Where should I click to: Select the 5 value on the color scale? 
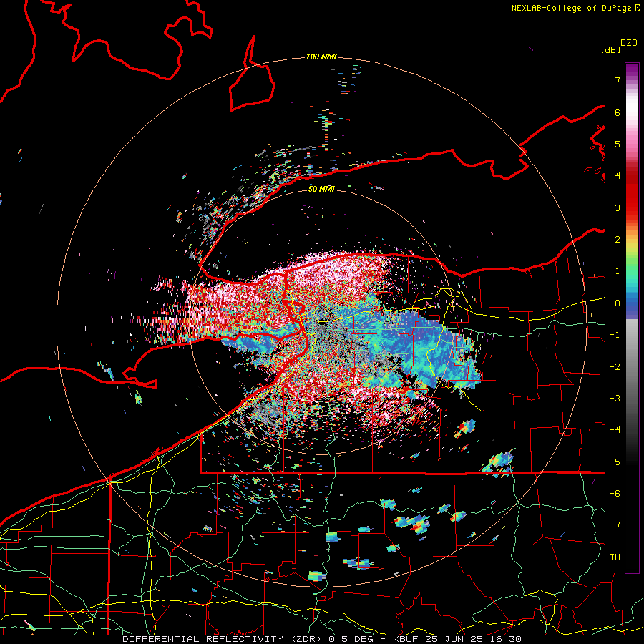pos(618,144)
